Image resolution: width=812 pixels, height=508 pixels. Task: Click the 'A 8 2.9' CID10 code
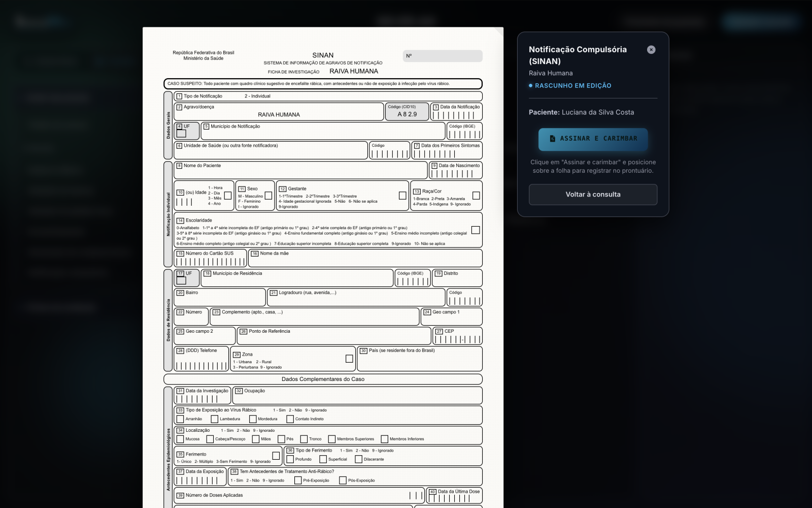[x=407, y=114]
